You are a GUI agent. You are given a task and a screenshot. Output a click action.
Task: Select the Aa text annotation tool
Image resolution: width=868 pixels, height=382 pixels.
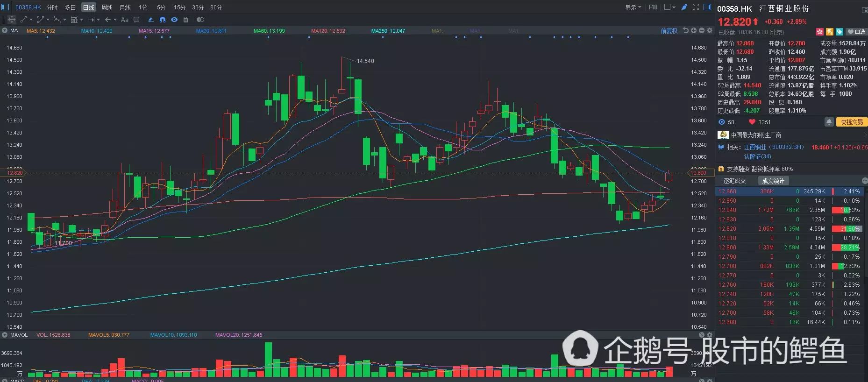[x=124, y=20]
